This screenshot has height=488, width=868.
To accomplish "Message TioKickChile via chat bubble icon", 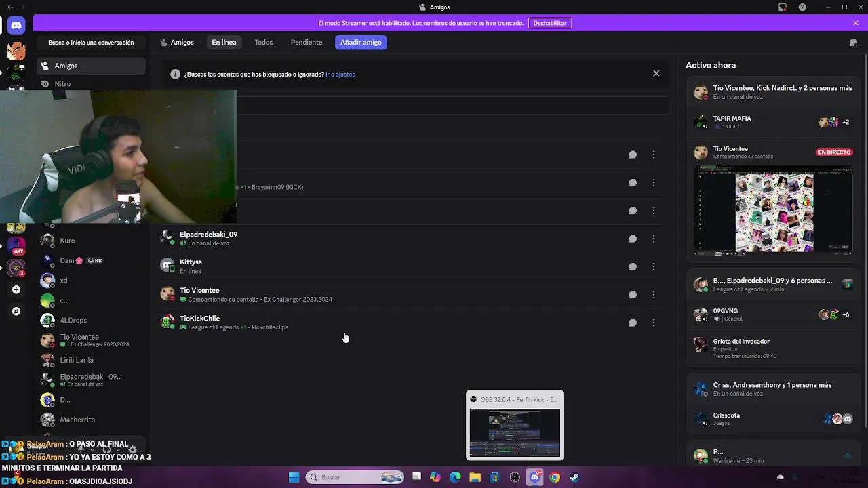I will 633,323.
